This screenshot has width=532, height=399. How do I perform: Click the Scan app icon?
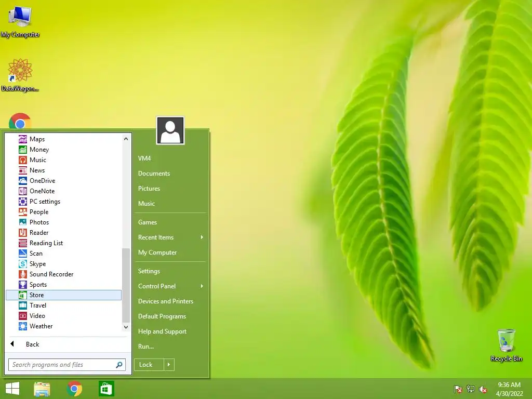[23, 254]
